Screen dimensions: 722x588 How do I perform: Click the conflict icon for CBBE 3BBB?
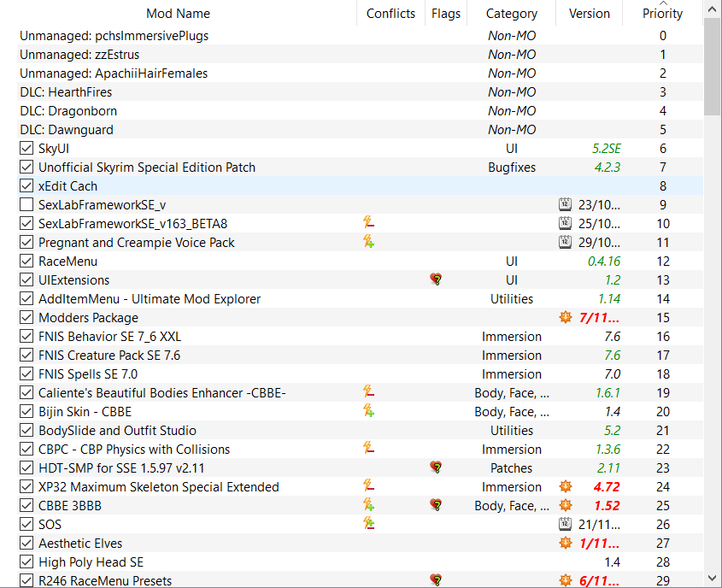(x=368, y=504)
